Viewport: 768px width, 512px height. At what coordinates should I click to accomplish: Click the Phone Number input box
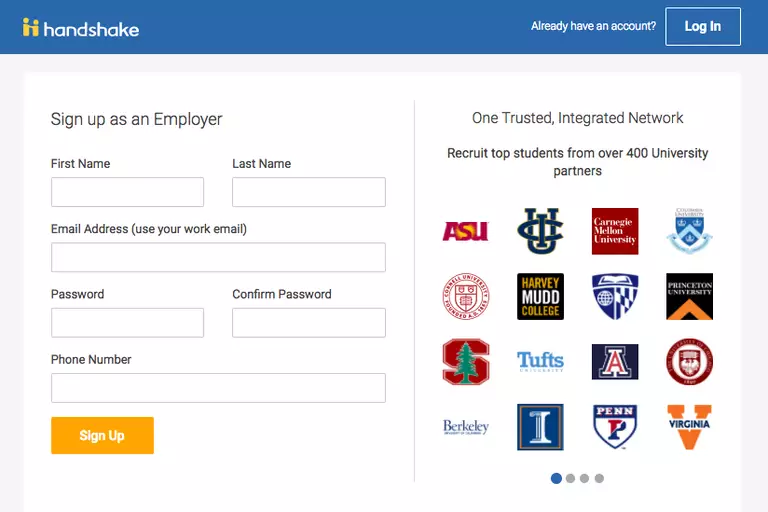[x=218, y=388]
